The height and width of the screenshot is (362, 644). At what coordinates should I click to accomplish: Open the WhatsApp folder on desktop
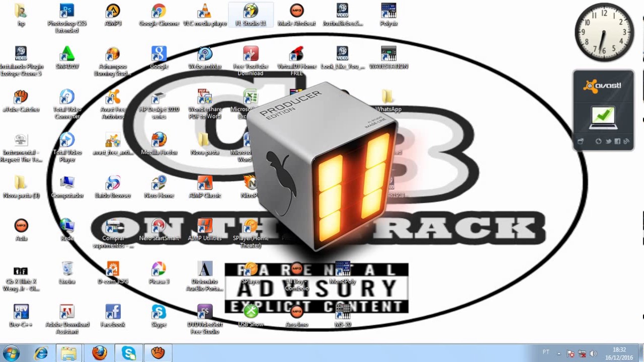tap(388, 101)
